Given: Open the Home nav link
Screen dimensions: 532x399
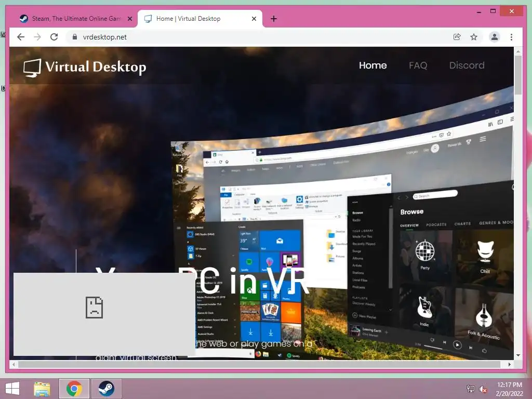Looking at the screenshot, I should pyautogui.click(x=373, y=65).
